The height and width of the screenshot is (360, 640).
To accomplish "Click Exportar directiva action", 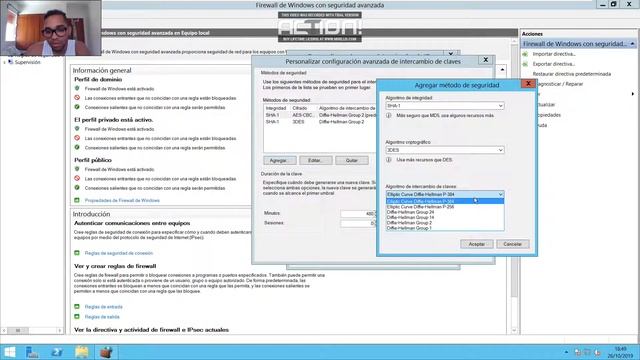I will point(553,64).
